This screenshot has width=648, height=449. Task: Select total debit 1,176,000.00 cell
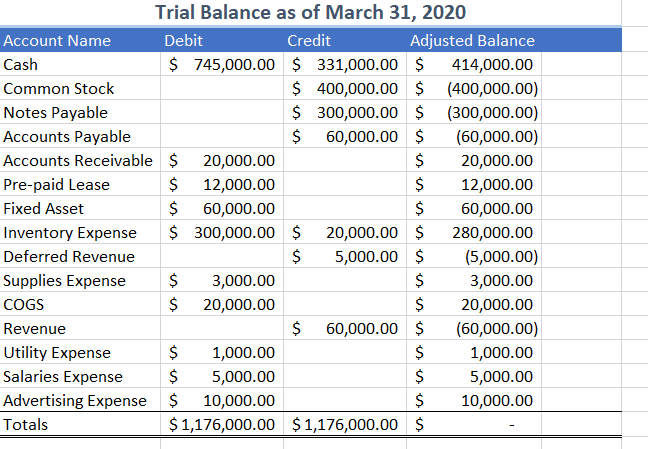pos(222,424)
